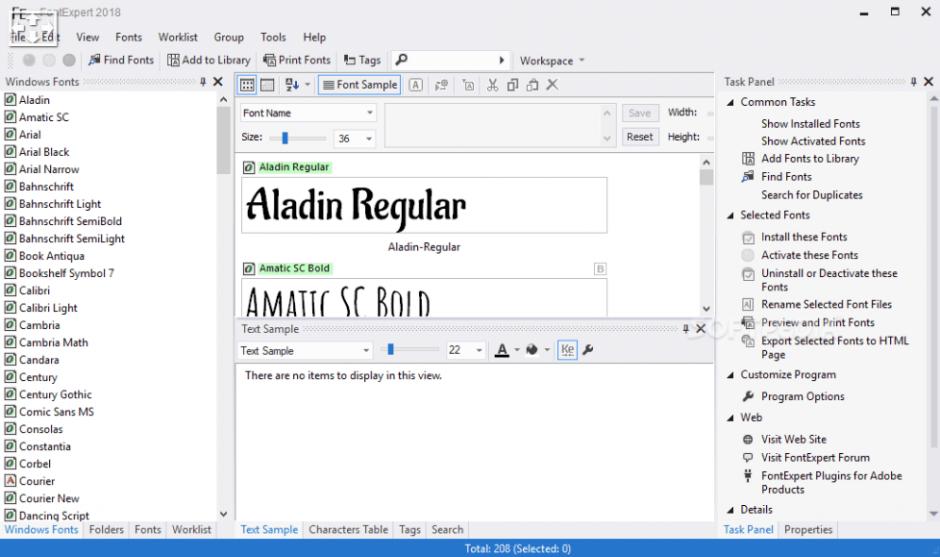Open the Worklist menu
Screen dimensions: 940x557
point(177,37)
